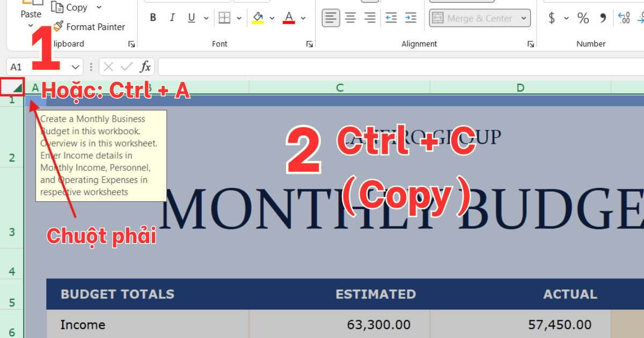Apply bold formatting

(x=152, y=17)
